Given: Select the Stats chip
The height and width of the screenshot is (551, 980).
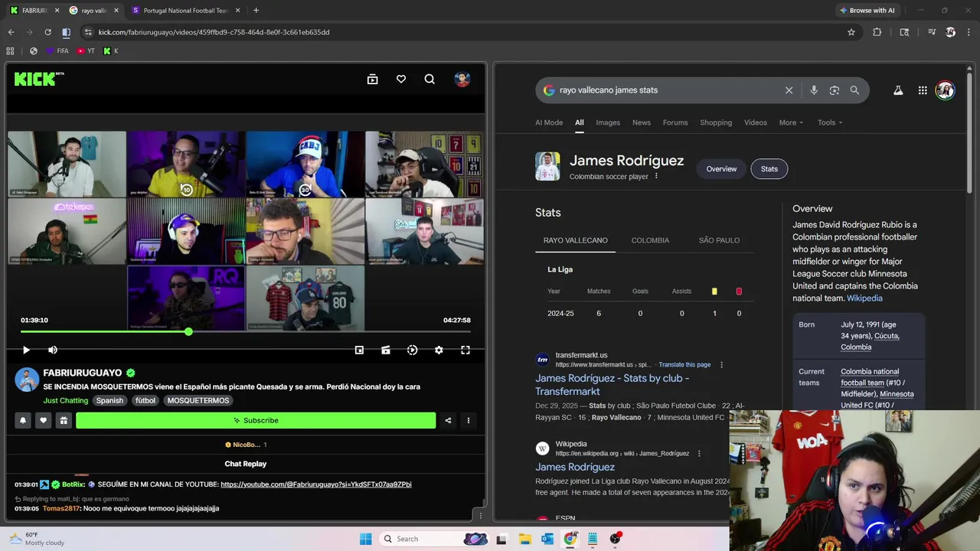Looking at the screenshot, I should (x=769, y=169).
